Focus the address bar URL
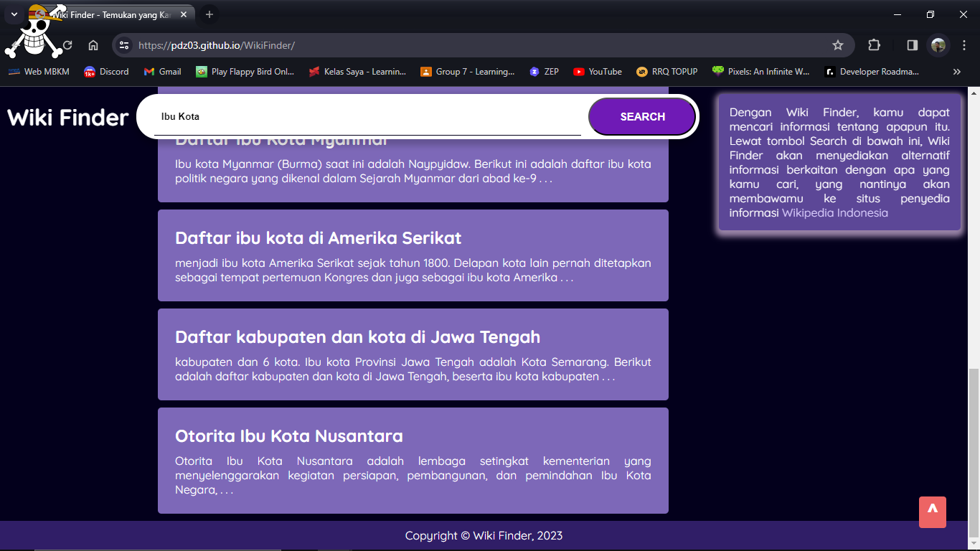 pyautogui.click(x=216, y=45)
